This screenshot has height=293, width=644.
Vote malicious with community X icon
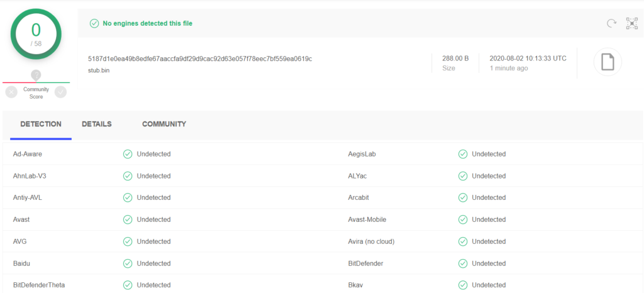click(x=11, y=92)
